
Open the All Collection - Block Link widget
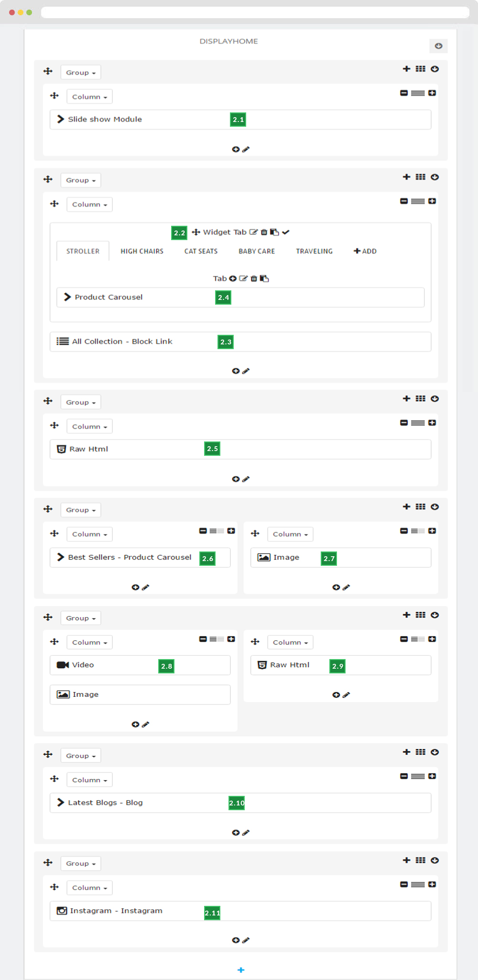240,341
